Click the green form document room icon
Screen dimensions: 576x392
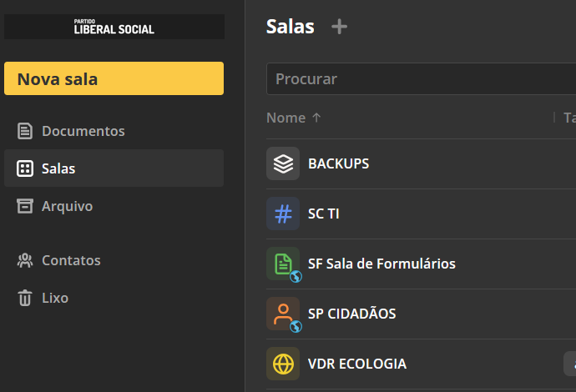pyautogui.click(x=283, y=264)
